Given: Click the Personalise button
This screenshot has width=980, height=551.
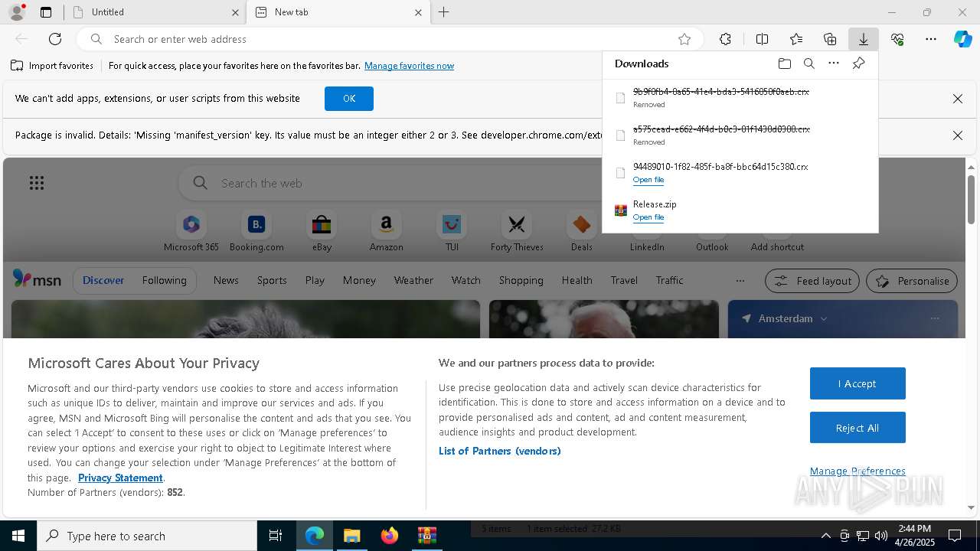Looking at the screenshot, I should point(912,281).
